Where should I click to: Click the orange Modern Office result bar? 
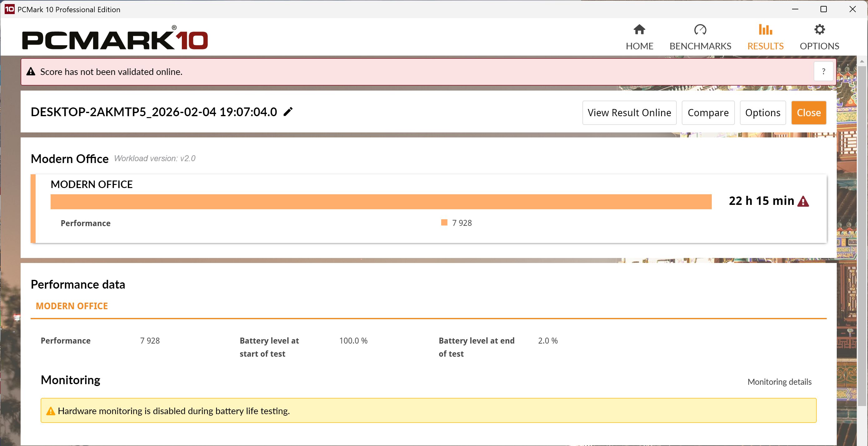point(381,201)
